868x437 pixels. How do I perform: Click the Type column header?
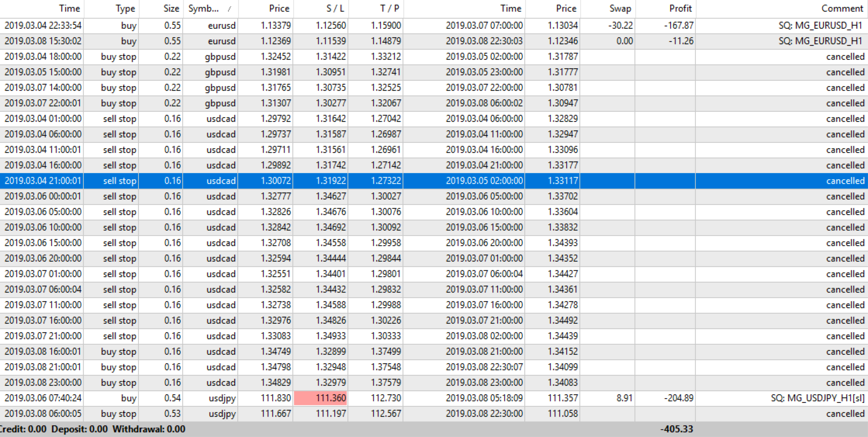coord(125,9)
